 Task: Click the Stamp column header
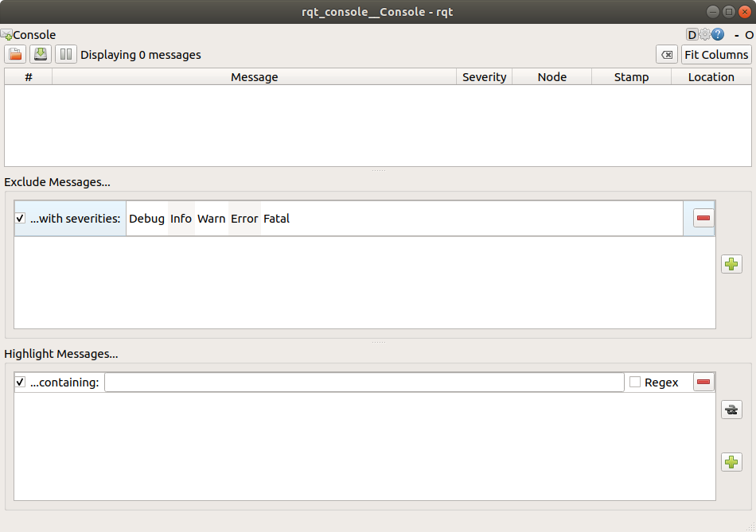[x=631, y=77]
